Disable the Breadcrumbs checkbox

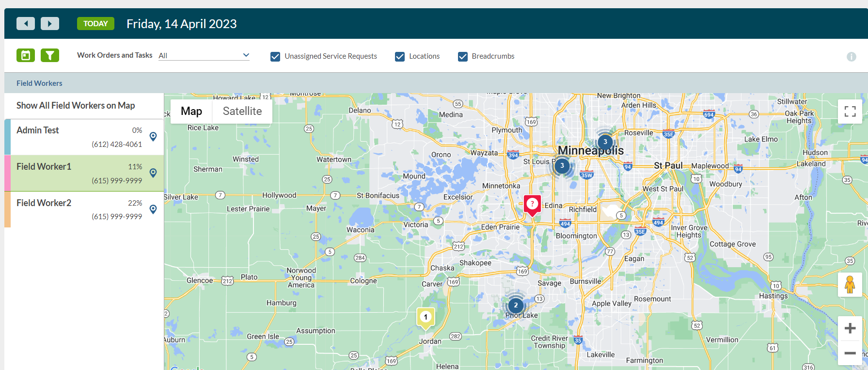(463, 57)
